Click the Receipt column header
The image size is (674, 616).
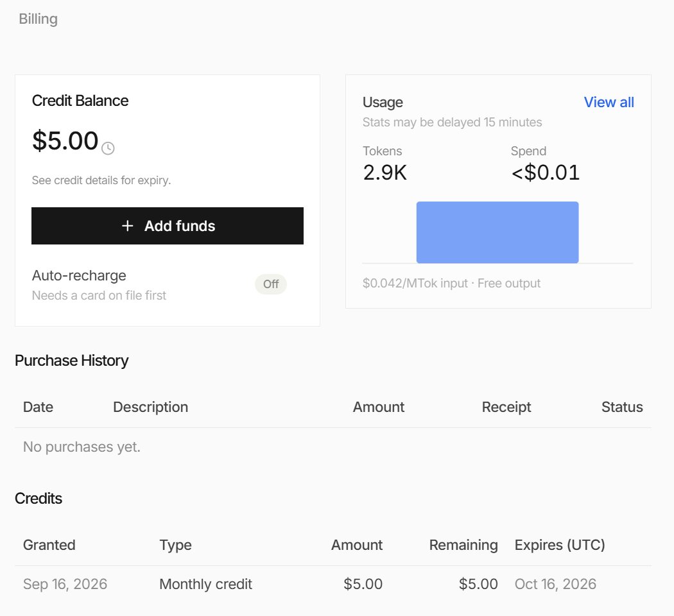506,407
